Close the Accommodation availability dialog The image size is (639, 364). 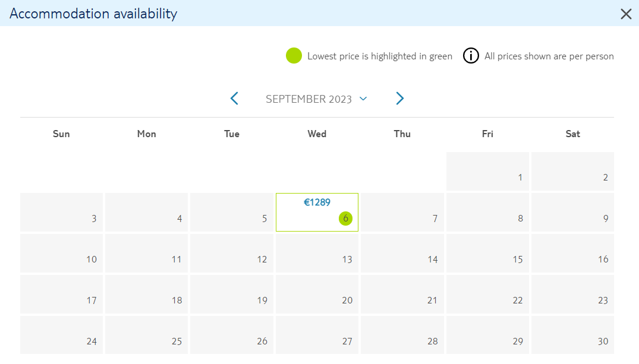tap(626, 14)
